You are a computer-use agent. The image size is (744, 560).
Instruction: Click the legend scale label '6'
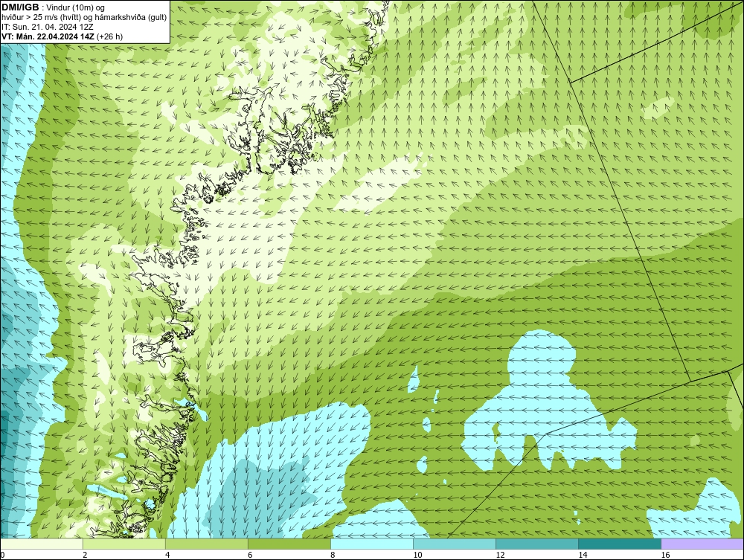click(250, 555)
